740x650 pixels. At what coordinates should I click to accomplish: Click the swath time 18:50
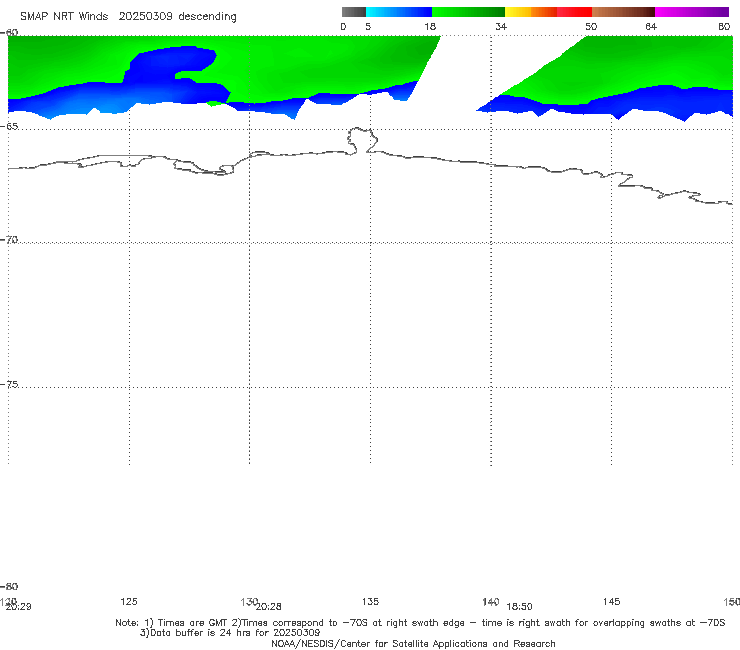point(520,607)
